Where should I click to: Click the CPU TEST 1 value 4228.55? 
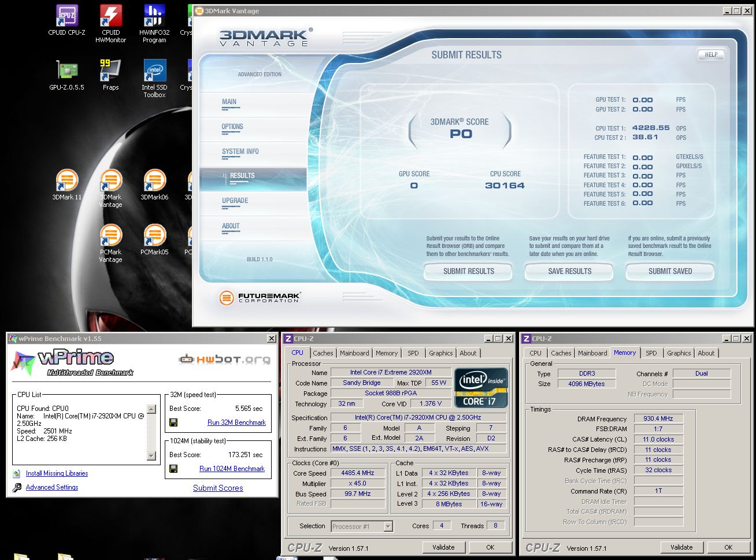pos(651,128)
